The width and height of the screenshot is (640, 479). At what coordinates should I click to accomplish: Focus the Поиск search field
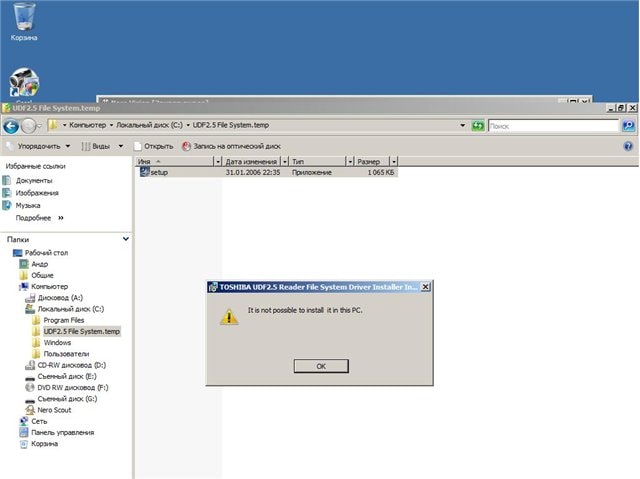coord(553,126)
